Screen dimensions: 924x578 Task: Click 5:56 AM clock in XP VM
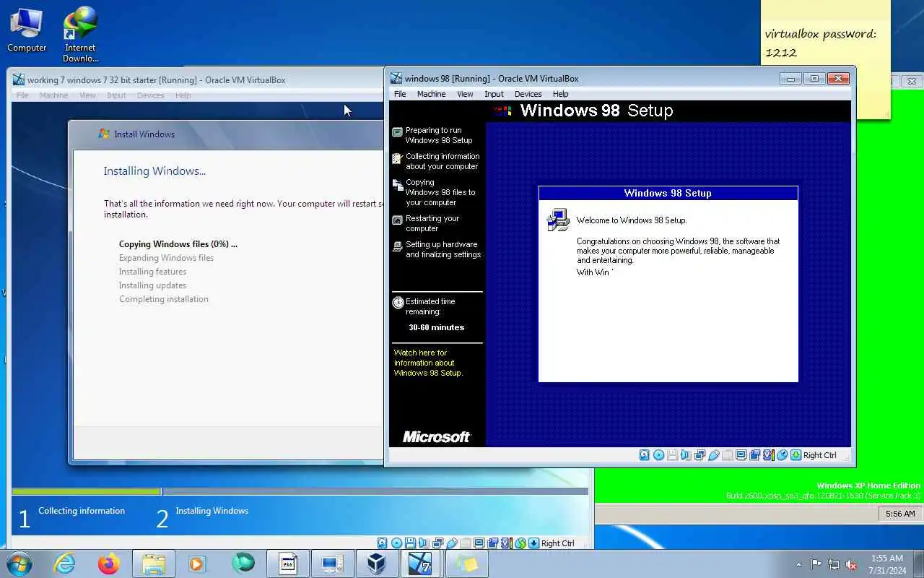(899, 514)
